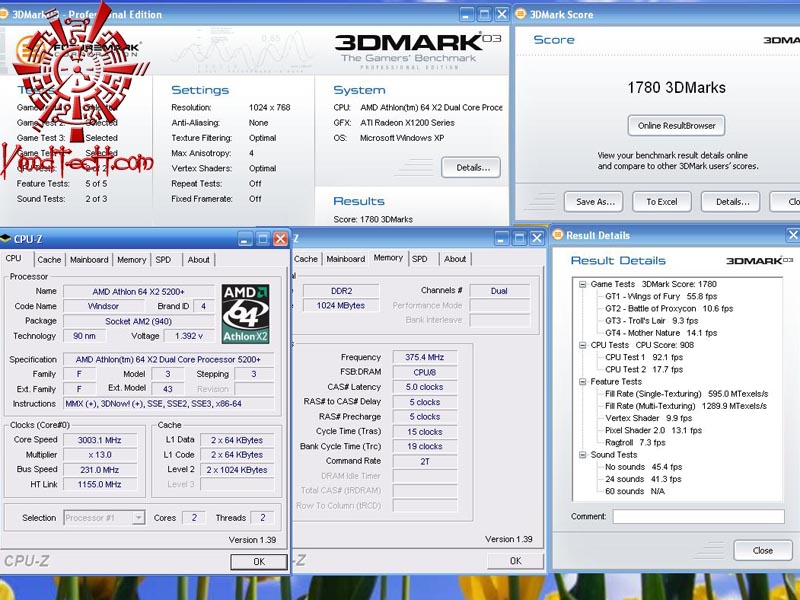
Task: Click the memory type field DDR2
Action: [x=341, y=291]
